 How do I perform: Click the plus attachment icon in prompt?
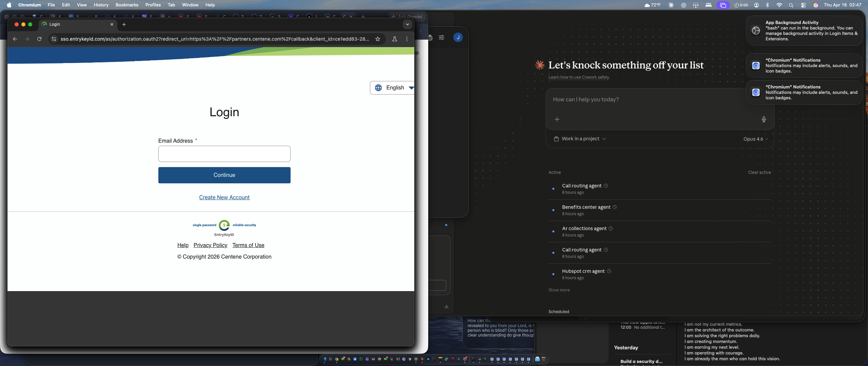tap(557, 119)
